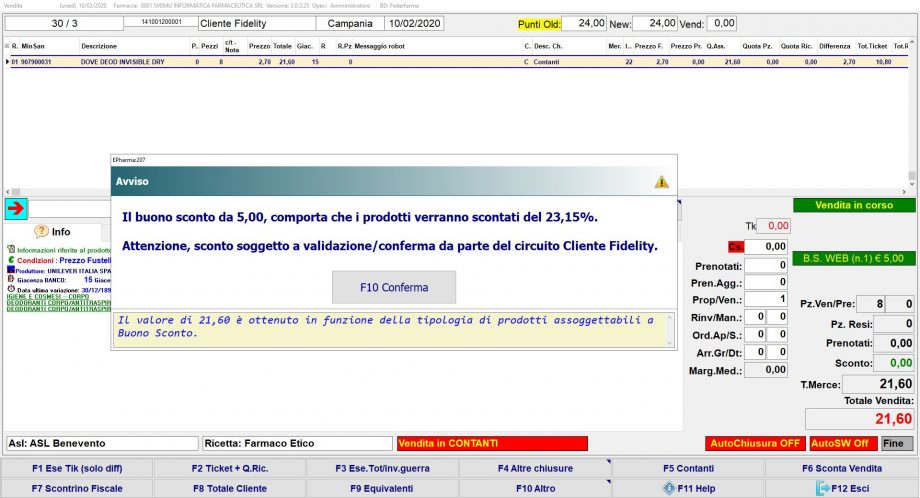Open the Asl: ASL Benevento selector
The height and width of the screenshot is (498, 920).
point(101,443)
